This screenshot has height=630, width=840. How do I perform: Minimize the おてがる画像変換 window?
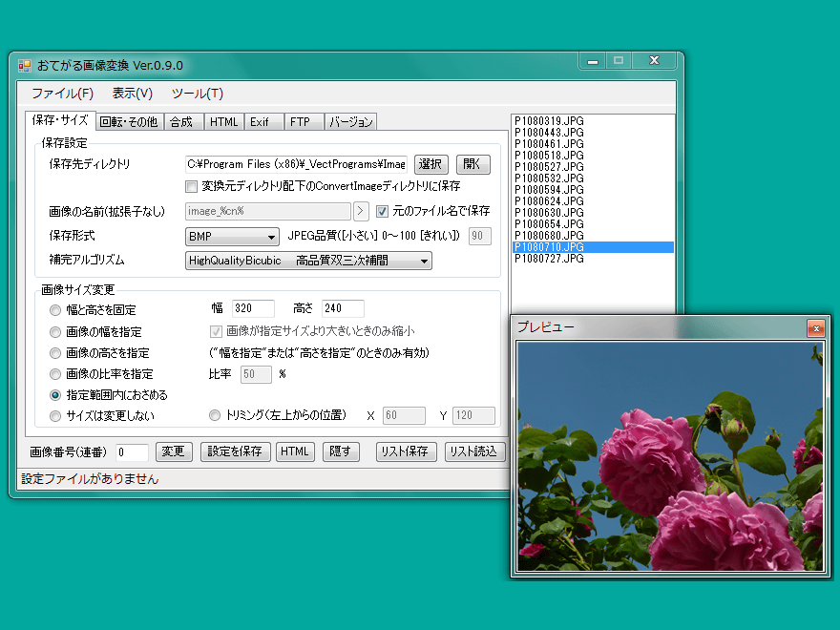tap(593, 61)
